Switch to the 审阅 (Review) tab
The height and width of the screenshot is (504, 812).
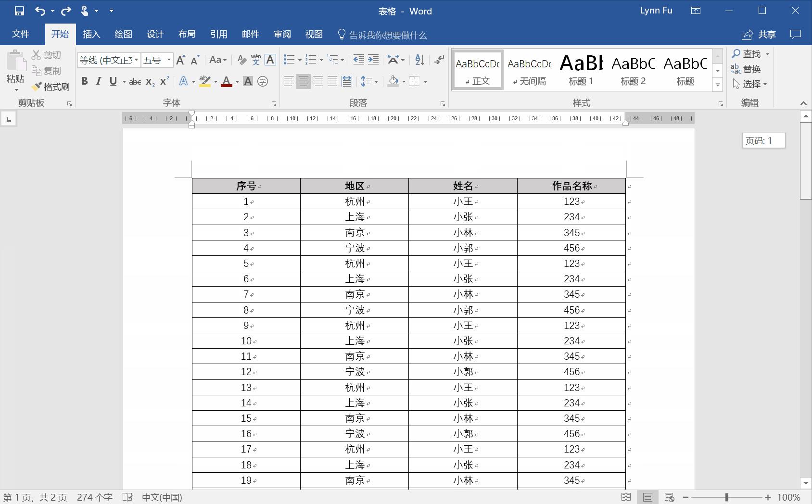pyautogui.click(x=282, y=34)
